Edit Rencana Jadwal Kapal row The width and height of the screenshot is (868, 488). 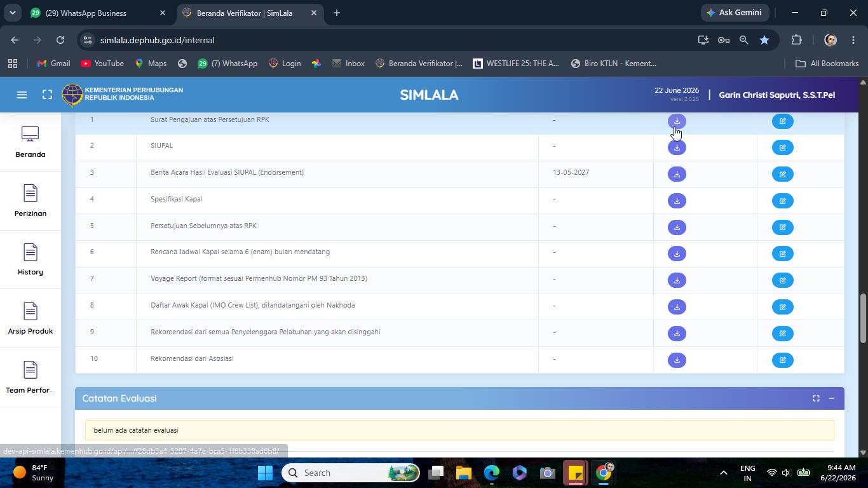tap(782, 254)
